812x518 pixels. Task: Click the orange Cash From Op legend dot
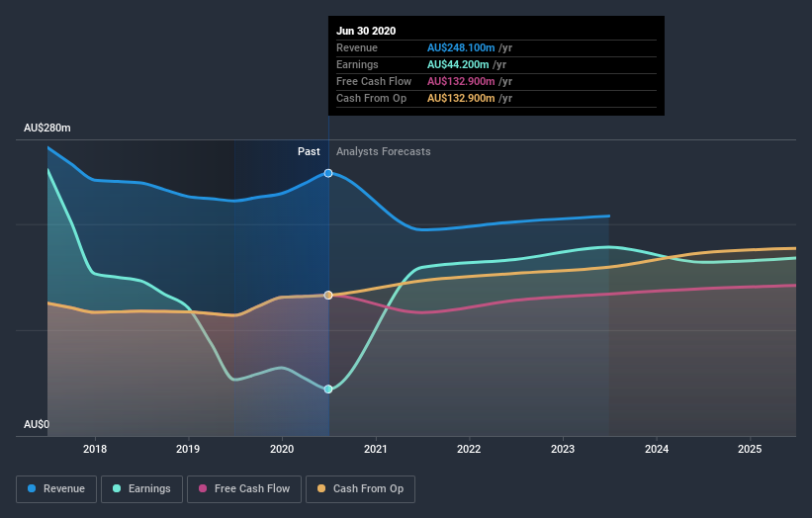[321, 488]
